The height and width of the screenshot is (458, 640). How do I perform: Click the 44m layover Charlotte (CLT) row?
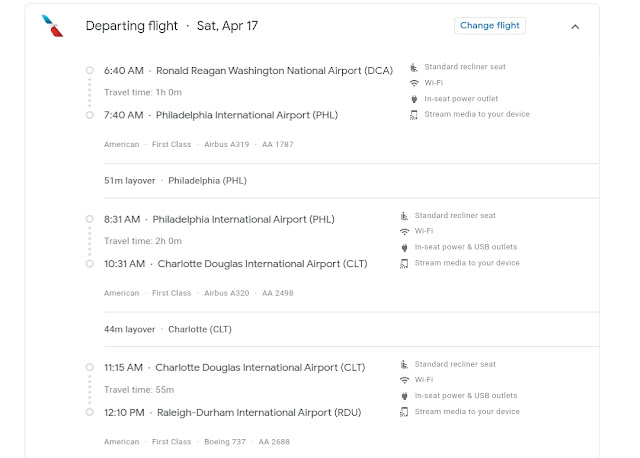pyautogui.click(x=168, y=329)
